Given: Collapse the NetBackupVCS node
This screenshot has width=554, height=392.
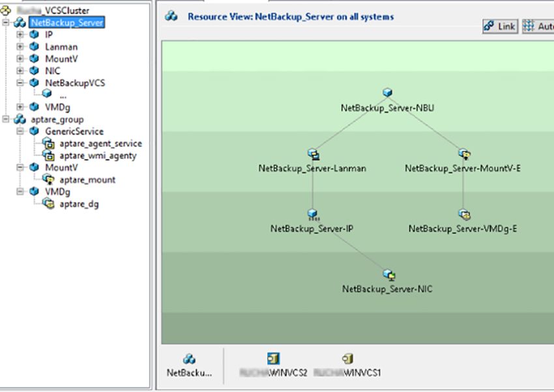Looking at the screenshot, I should [20, 83].
